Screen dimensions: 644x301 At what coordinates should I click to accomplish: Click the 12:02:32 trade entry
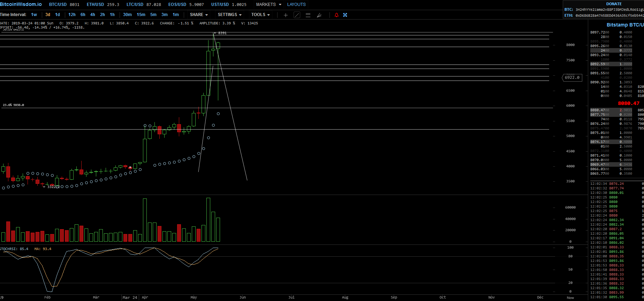616,188
